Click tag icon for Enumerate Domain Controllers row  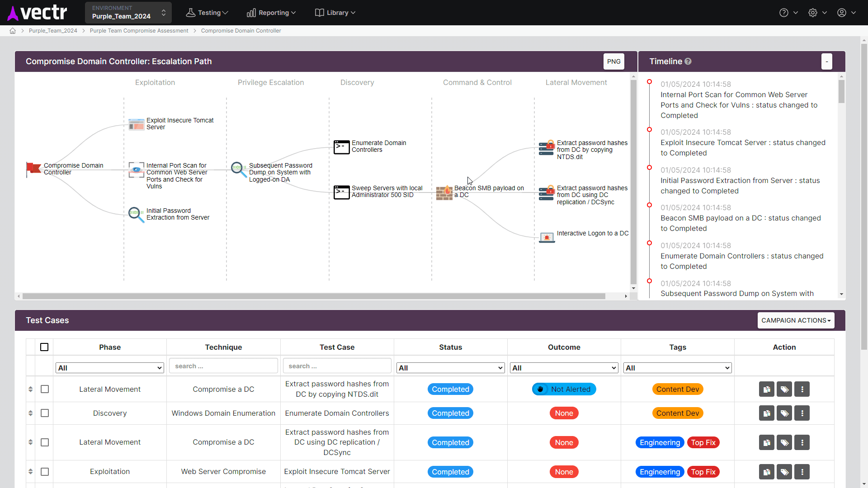[784, 413]
